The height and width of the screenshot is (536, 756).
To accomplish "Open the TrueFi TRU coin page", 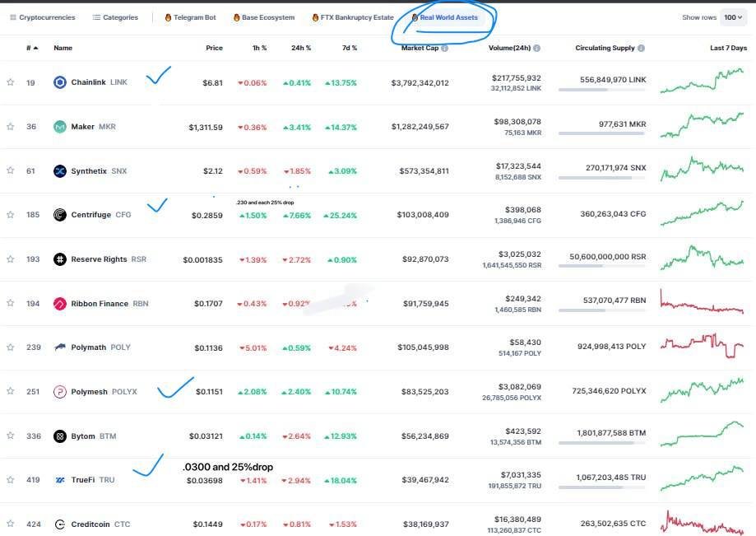I will tap(93, 480).
